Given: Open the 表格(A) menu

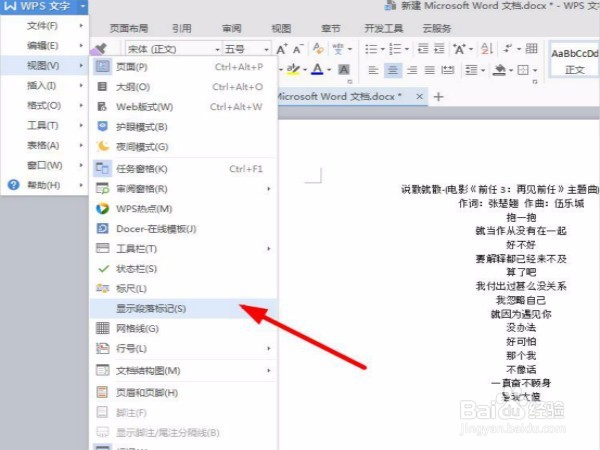Looking at the screenshot, I should pyautogui.click(x=44, y=145).
